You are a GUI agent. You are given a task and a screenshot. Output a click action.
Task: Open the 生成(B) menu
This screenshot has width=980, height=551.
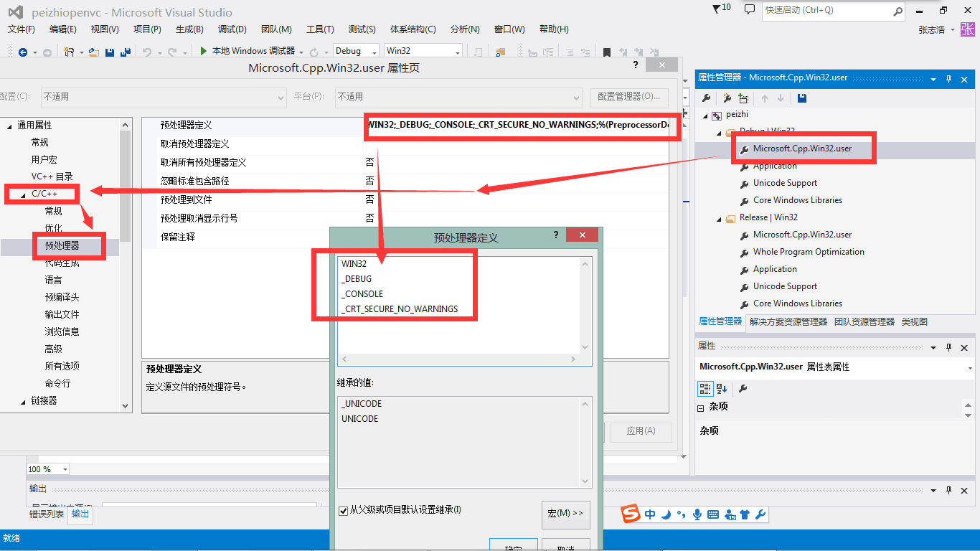(x=189, y=29)
